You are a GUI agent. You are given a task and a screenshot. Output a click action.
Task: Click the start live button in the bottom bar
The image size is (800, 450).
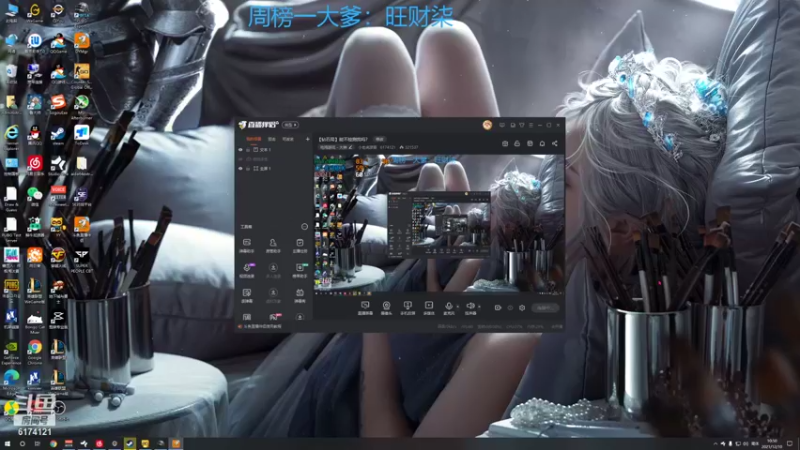pyautogui.click(x=545, y=308)
